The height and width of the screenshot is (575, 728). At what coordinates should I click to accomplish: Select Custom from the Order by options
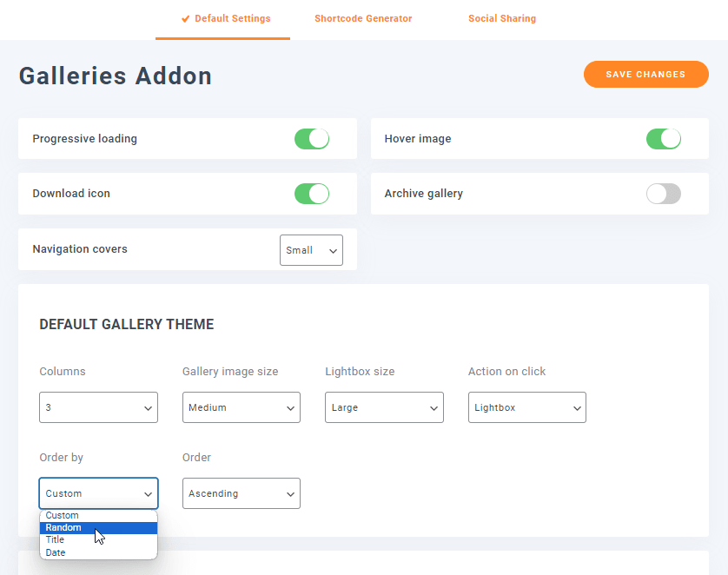(x=63, y=515)
